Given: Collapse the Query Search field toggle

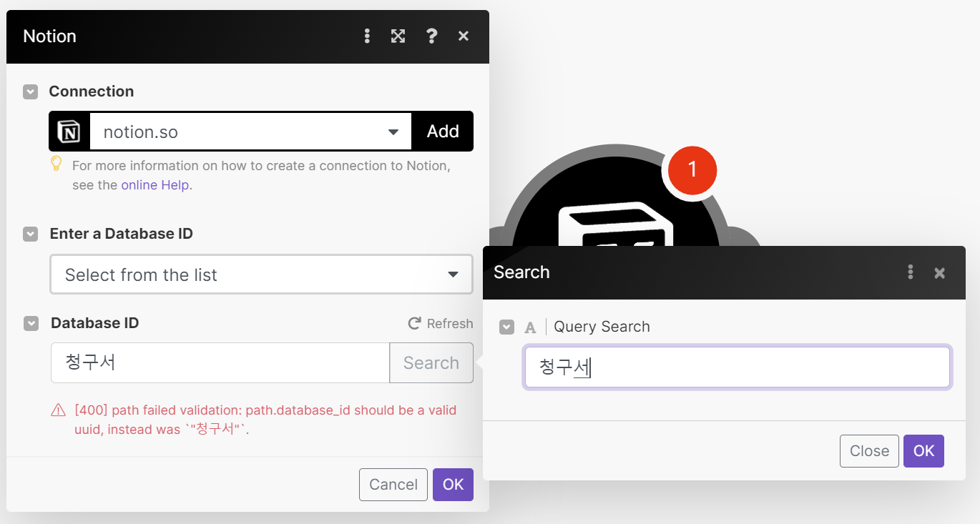Looking at the screenshot, I should [506, 327].
